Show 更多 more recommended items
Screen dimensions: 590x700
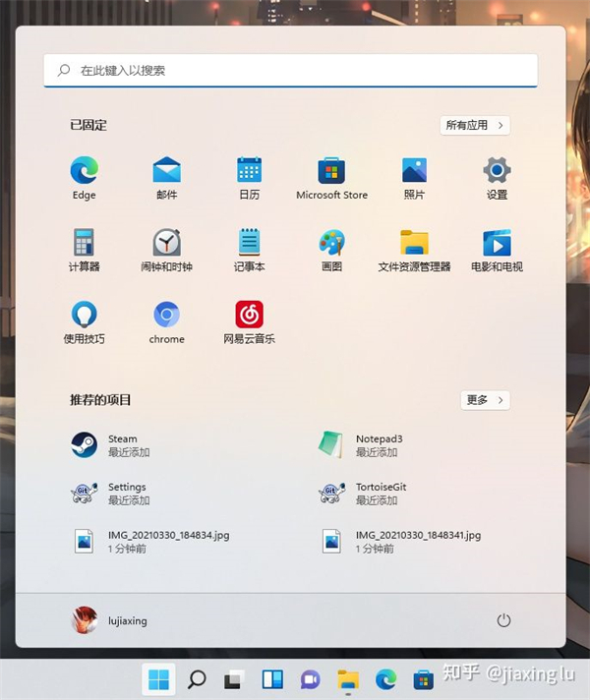[x=485, y=400]
